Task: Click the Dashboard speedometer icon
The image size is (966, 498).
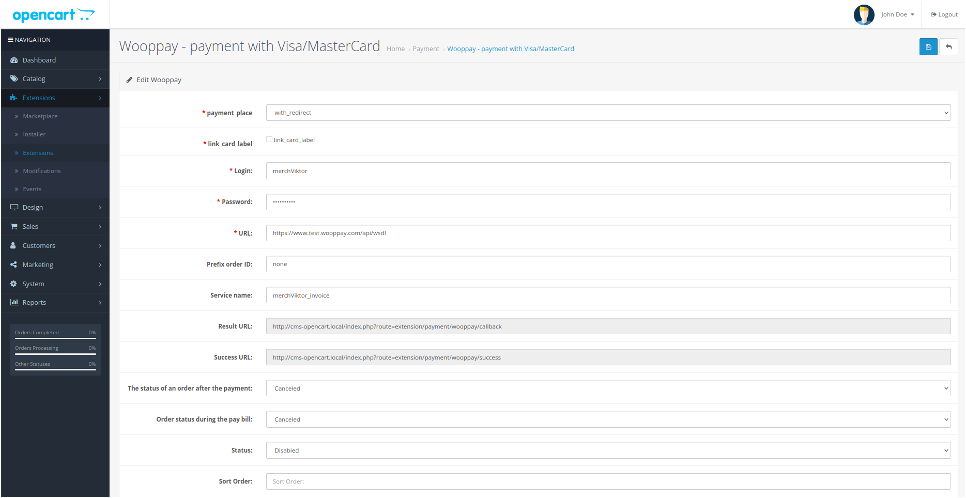Action: pos(14,60)
